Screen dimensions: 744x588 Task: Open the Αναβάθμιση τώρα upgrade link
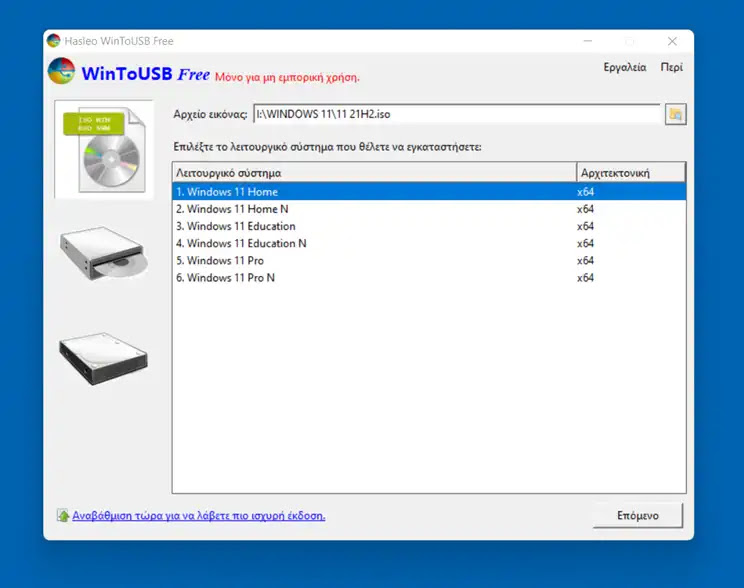199,515
